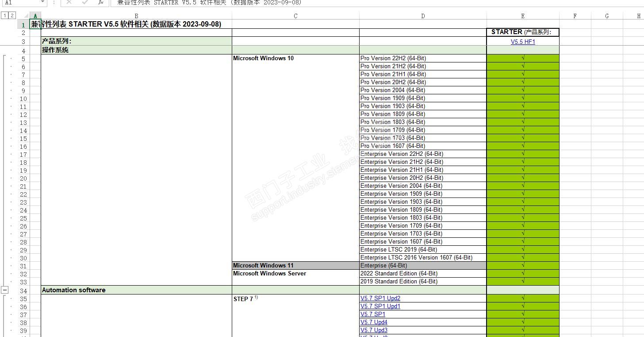Screen dimensions: 644x337
Task: Select the 操作系统 section heading cell
Action: 136,50
